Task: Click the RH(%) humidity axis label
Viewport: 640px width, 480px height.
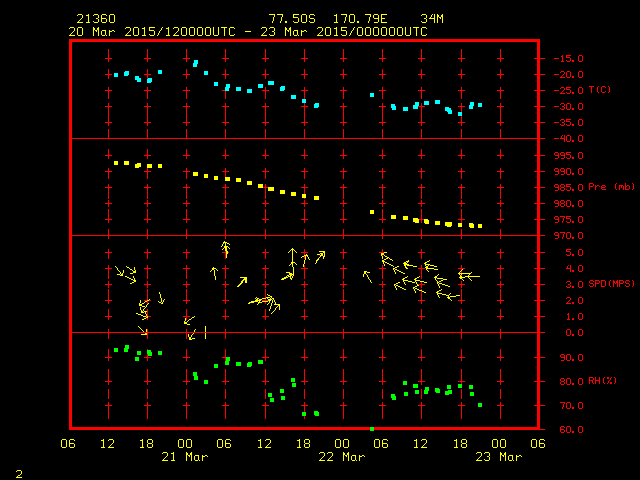Action: click(602, 380)
